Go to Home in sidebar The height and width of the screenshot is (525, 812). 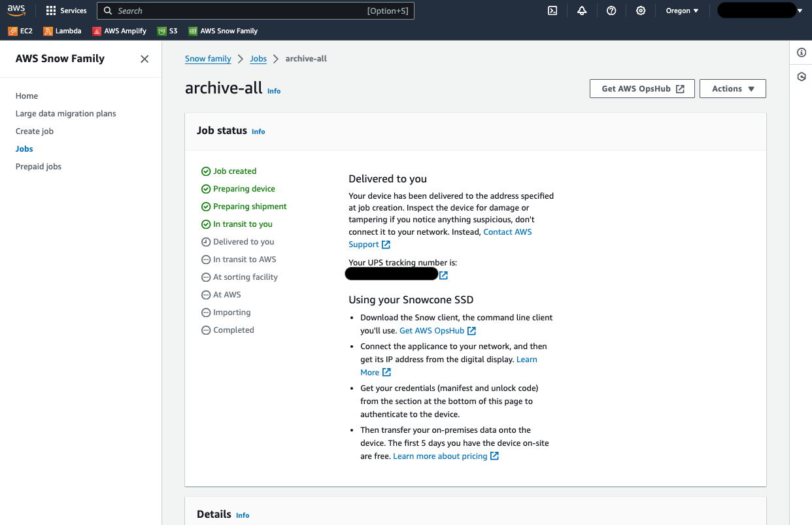[27, 96]
